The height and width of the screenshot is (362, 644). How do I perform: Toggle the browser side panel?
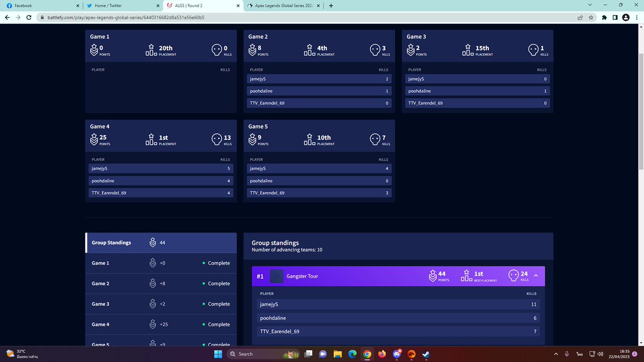tap(615, 17)
